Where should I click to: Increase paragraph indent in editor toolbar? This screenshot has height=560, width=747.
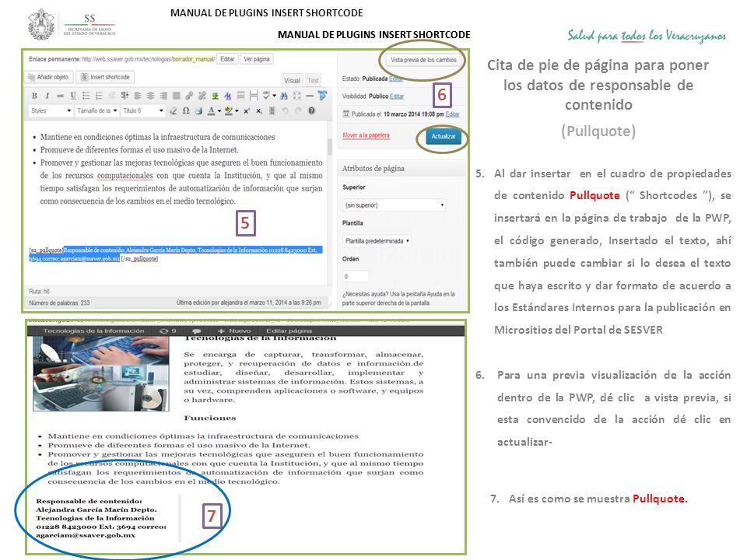[124, 96]
